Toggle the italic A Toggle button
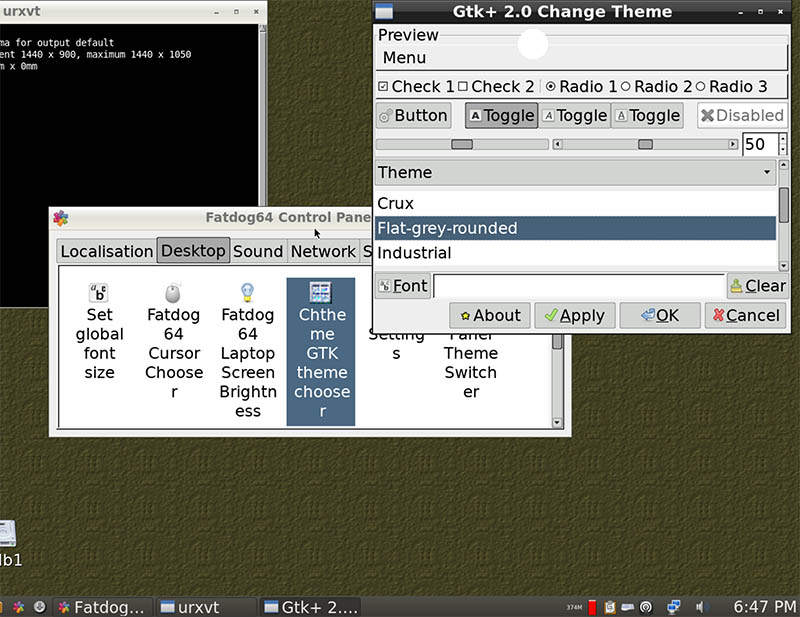The width and height of the screenshot is (800, 617). point(574,116)
